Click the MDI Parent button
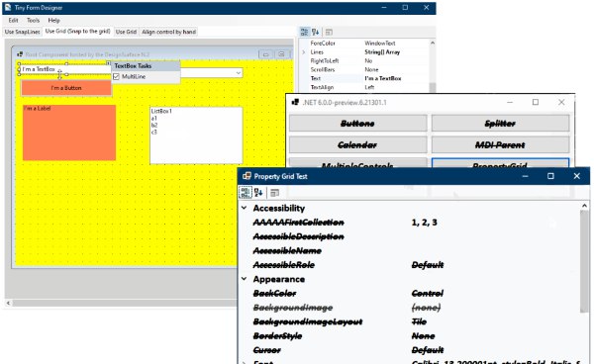 (x=500, y=145)
